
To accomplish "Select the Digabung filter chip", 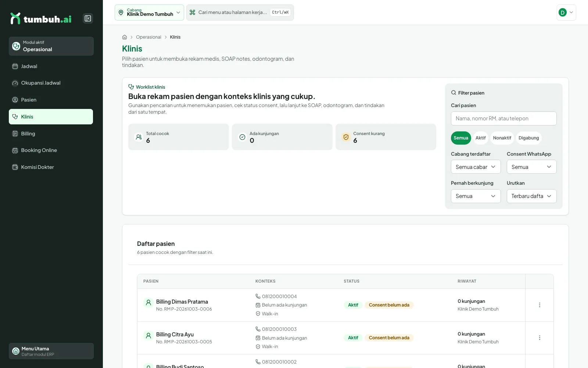I will (528, 138).
